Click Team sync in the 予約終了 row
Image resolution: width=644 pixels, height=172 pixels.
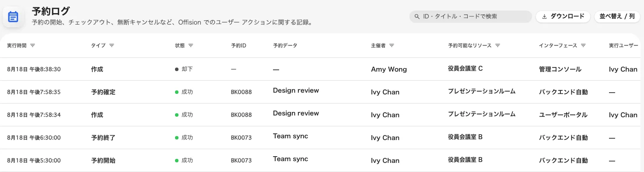(290, 136)
